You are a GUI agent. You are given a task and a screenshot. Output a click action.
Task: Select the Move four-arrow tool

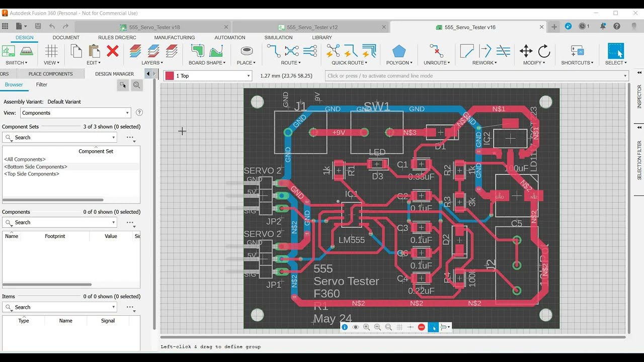pos(526,51)
